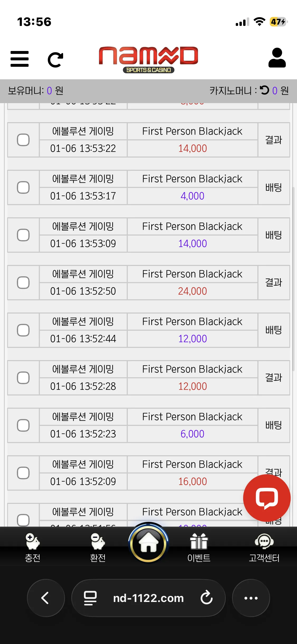Go to home via gold house icon
The width and height of the screenshot is (297, 644).
148,544
